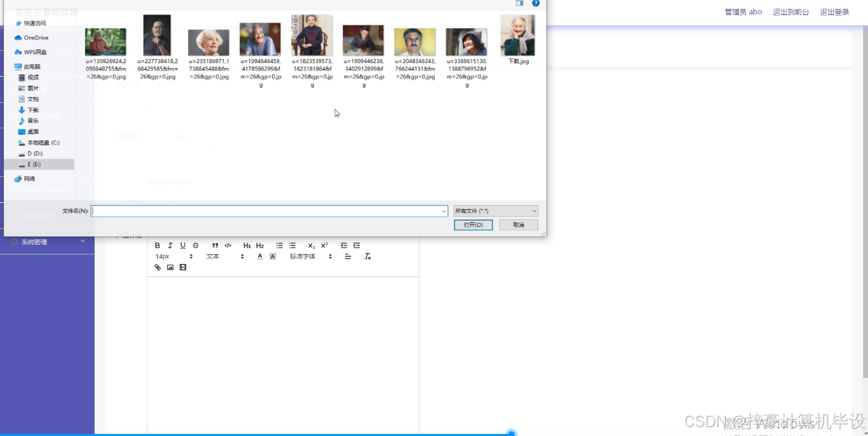
Task: Apply subscript in the editor toolbar
Action: pyautogui.click(x=311, y=245)
